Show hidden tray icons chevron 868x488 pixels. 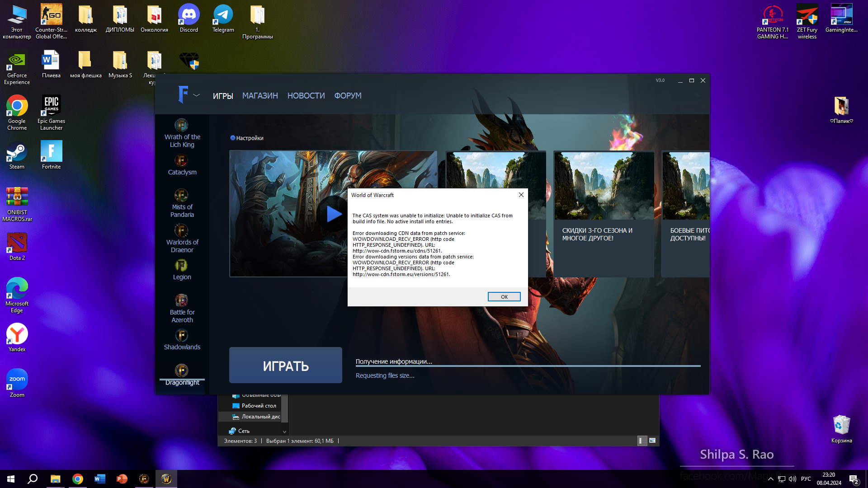pyautogui.click(x=771, y=479)
